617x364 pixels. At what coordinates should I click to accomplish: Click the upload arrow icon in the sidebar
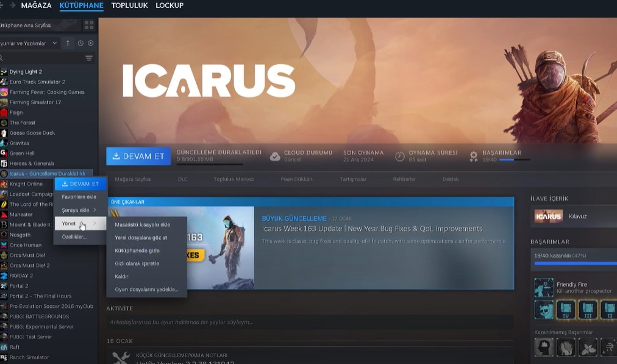tap(68, 43)
